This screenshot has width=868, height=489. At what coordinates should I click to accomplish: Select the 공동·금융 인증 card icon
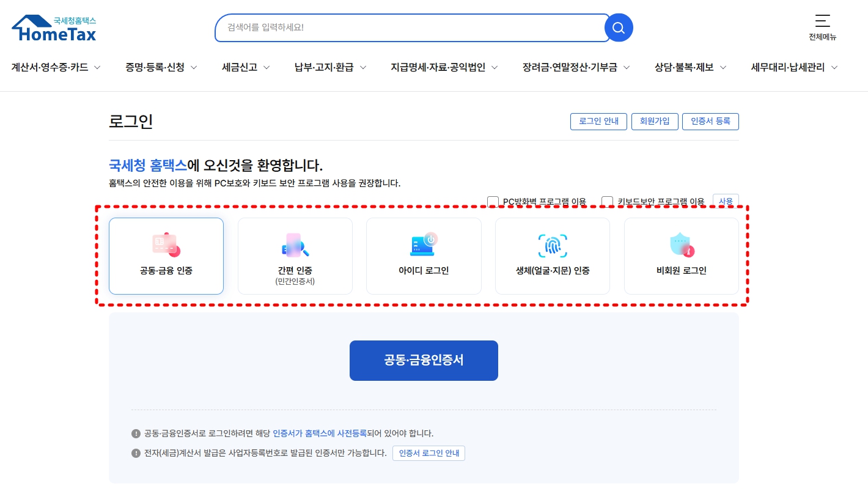[x=166, y=244]
